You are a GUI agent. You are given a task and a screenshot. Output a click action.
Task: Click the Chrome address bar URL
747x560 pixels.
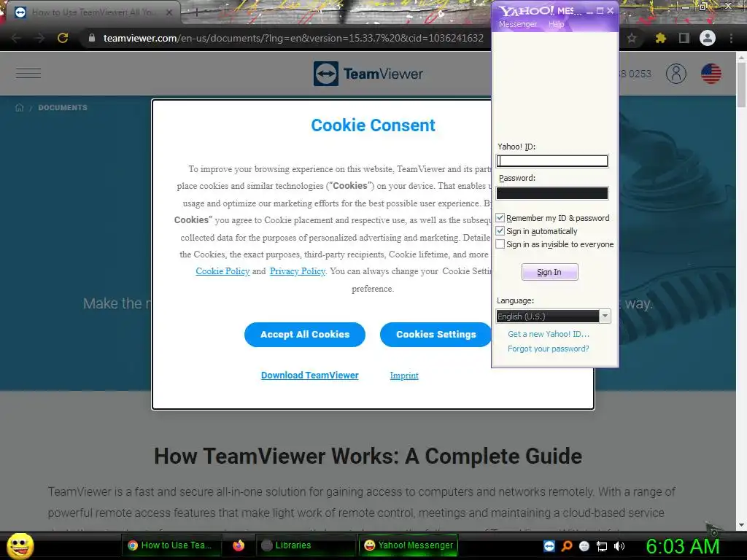tap(293, 38)
